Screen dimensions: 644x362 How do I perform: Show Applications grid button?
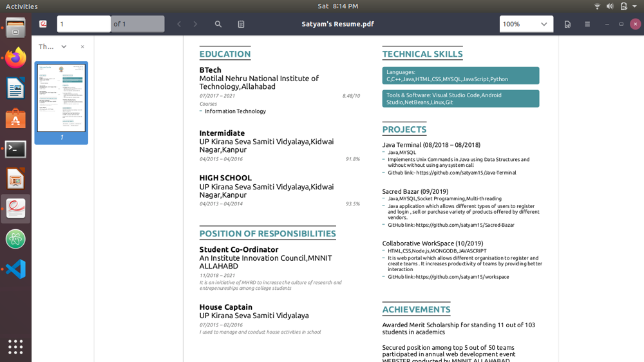[15, 347]
